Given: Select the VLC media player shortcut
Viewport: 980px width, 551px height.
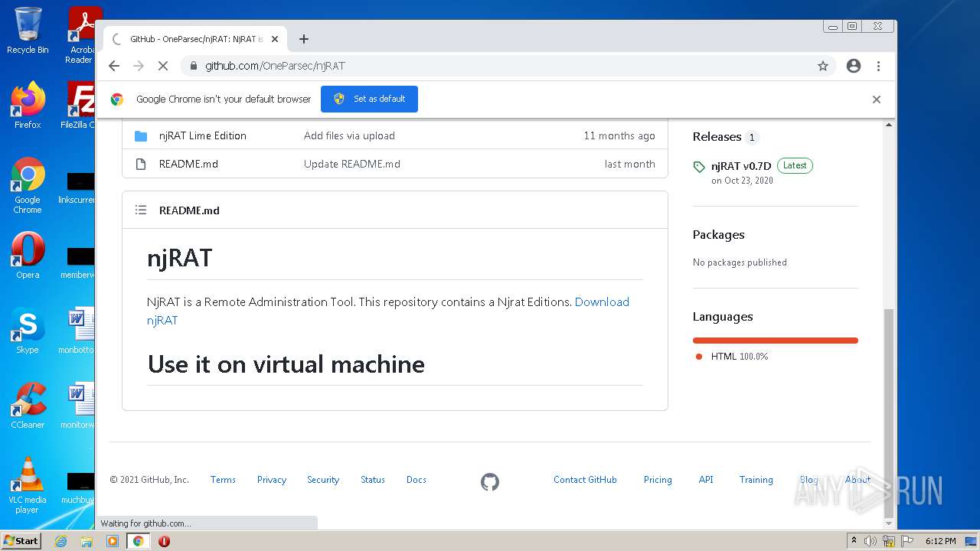Looking at the screenshot, I should [28, 485].
